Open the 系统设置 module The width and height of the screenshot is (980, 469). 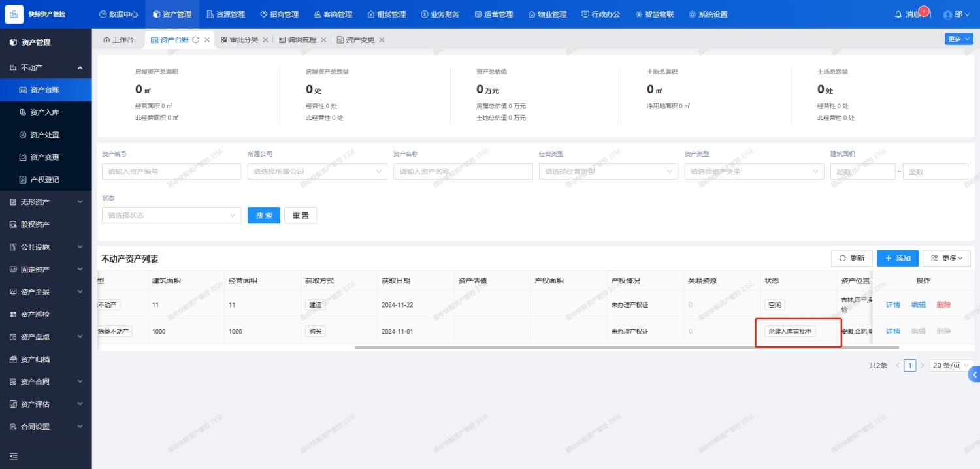tap(708, 14)
